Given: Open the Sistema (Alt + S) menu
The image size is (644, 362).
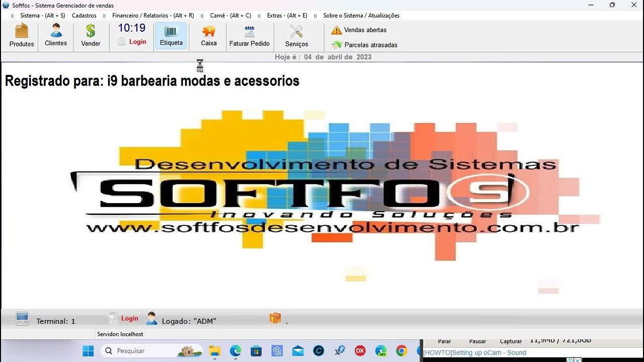Looking at the screenshot, I should tap(43, 16).
